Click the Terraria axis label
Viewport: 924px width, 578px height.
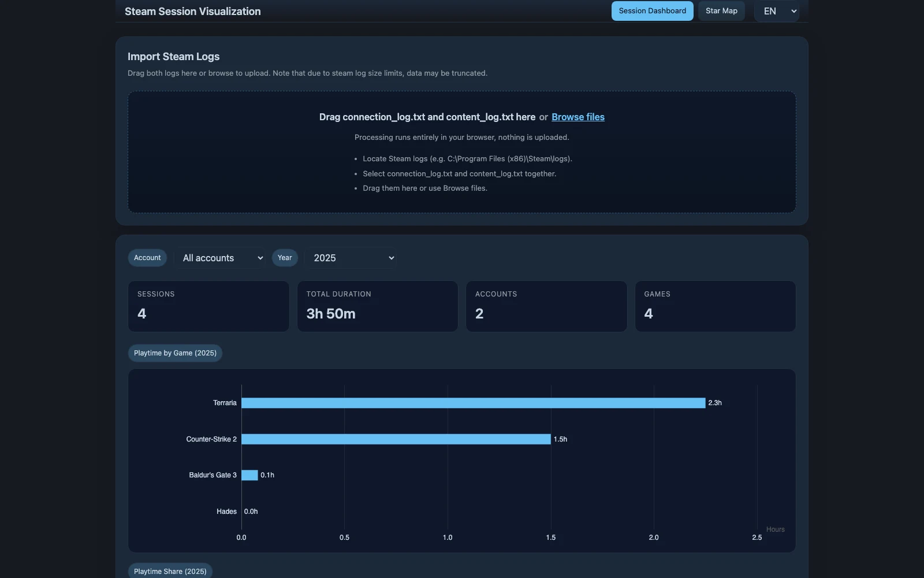point(225,403)
